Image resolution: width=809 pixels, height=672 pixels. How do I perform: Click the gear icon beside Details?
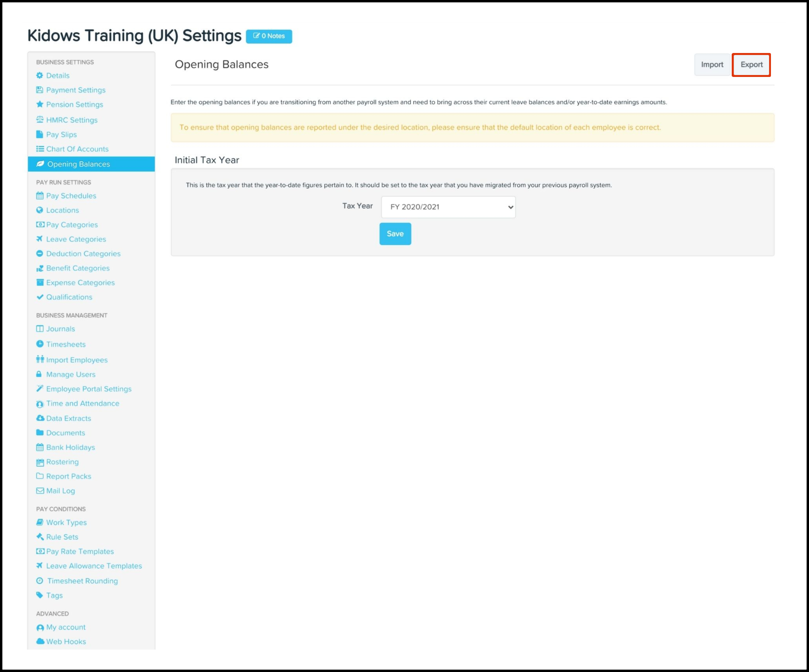coord(40,75)
